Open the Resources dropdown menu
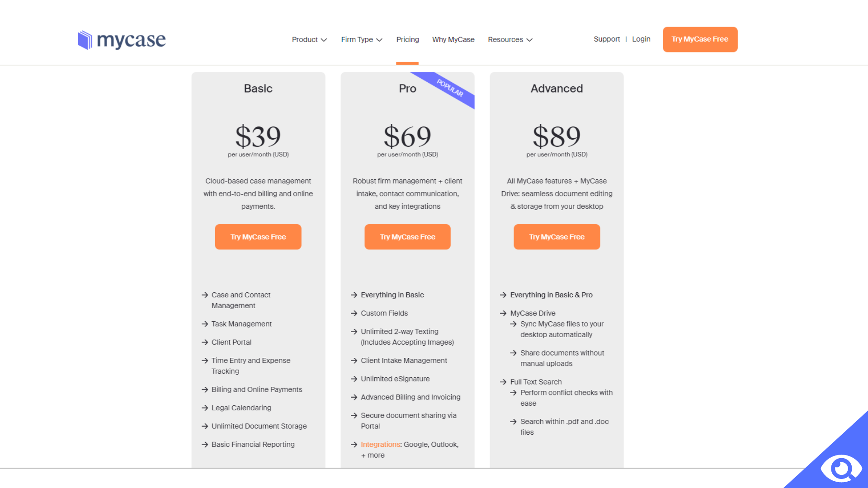Screen dimensions: 868x488 coord(509,39)
